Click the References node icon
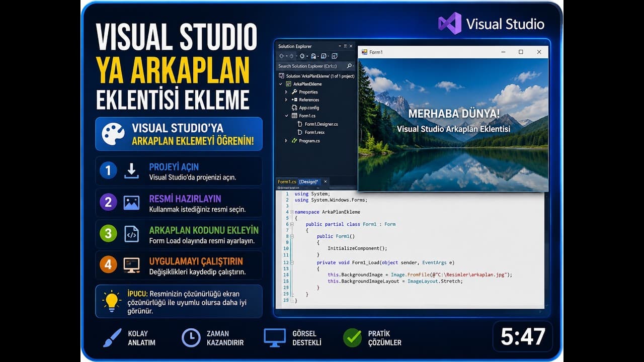The width and height of the screenshot is (644, 362). coord(294,100)
